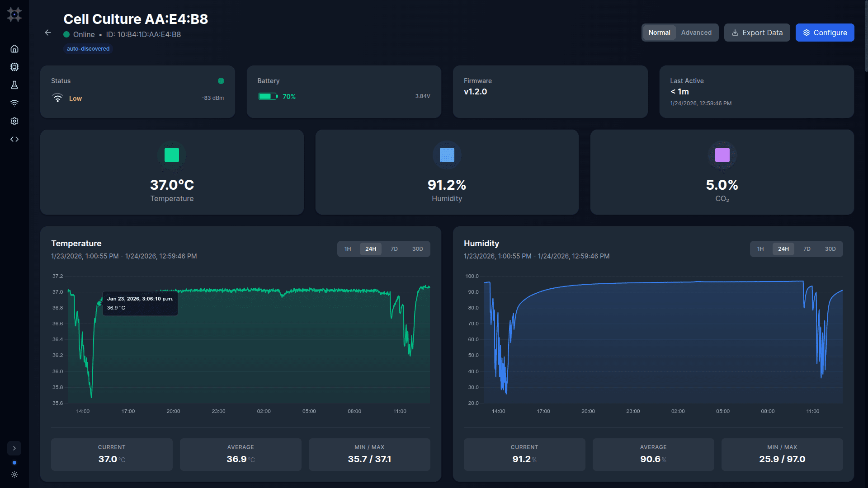This screenshot has width=868, height=488.
Task: Select 30D range on the Humidity chart
Action: [x=830, y=249]
